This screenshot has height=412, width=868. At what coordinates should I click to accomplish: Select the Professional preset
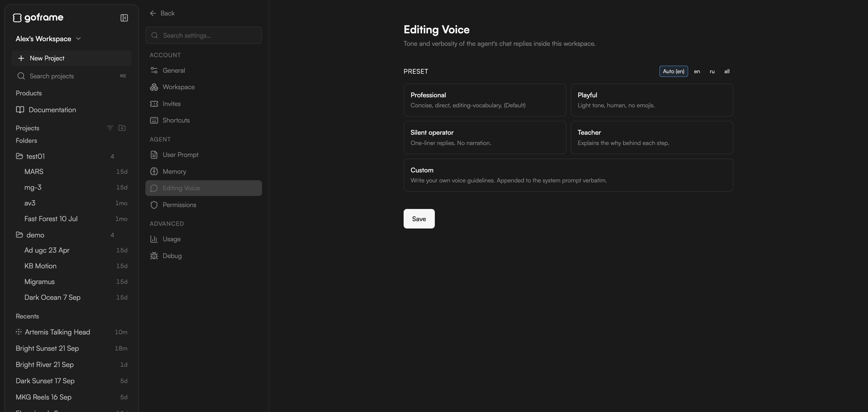[x=484, y=100]
